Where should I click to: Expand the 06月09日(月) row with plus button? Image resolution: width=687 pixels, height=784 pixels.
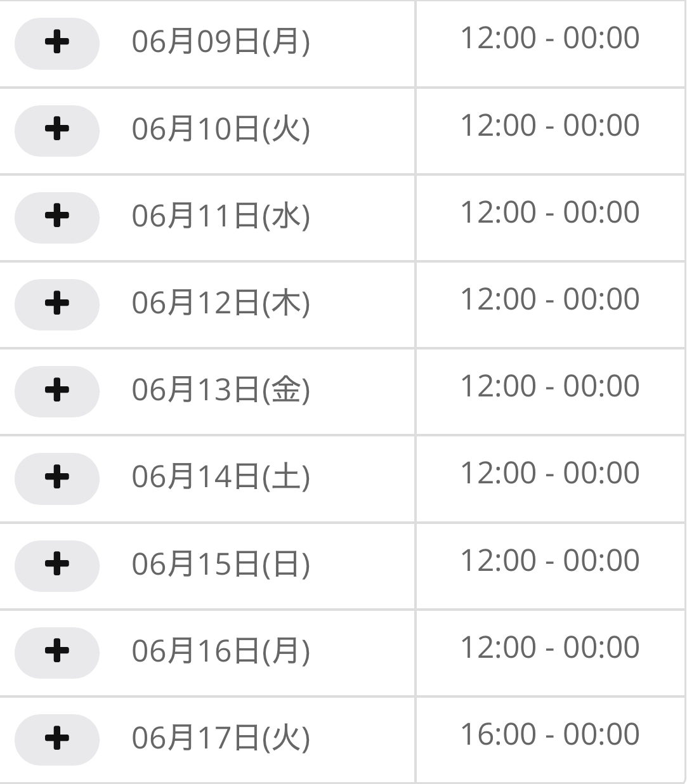coord(57,43)
